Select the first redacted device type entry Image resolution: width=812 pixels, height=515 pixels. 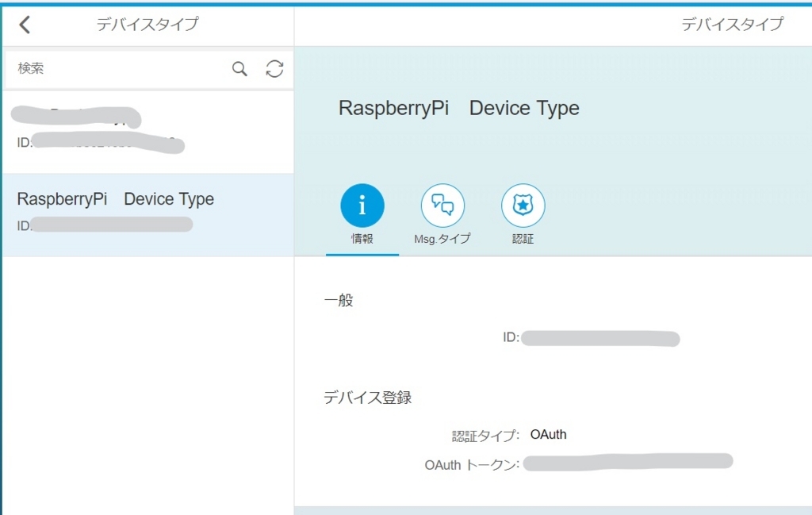pyautogui.click(x=148, y=132)
